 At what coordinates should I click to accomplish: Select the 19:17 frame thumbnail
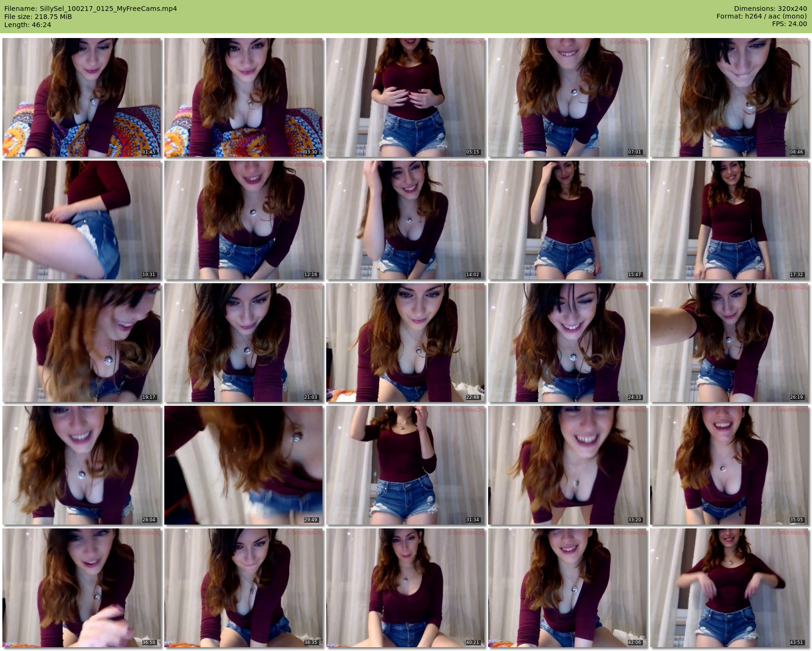[82, 343]
